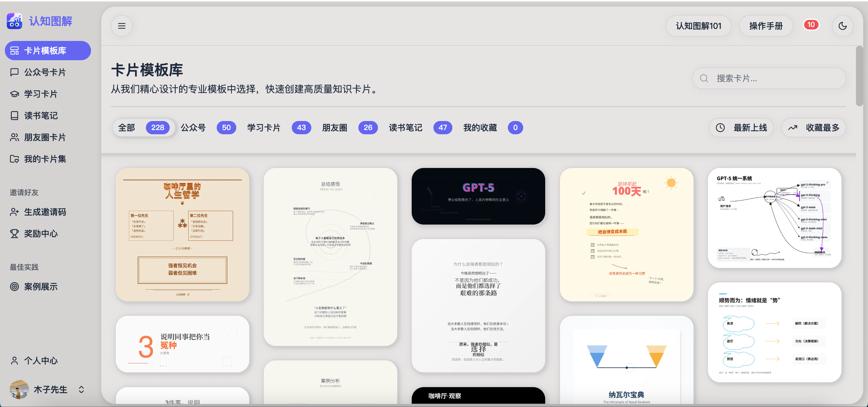Open the 咖啡厅·观察 black card
Image resolution: width=868 pixels, height=407 pixels.
click(x=478, y=396)
